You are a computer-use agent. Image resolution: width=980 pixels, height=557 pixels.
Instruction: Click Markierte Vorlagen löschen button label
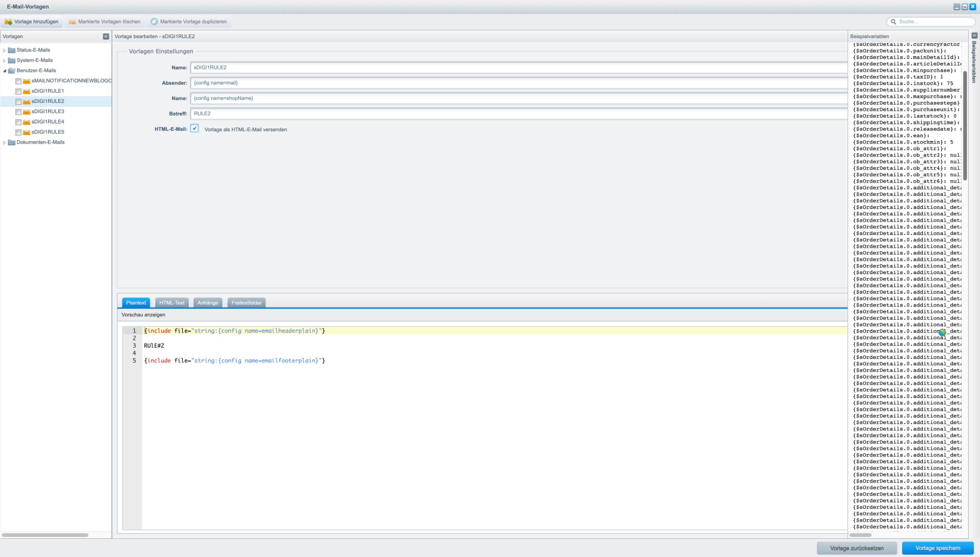pos(109,22)
